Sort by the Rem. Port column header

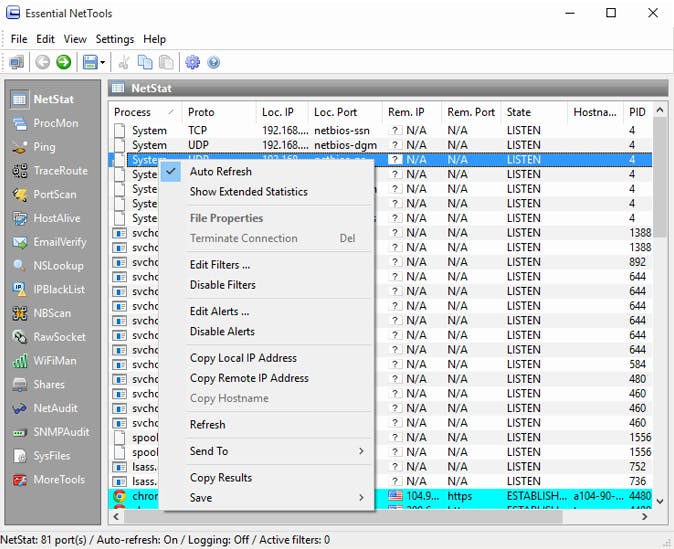[x=471, y=112]
